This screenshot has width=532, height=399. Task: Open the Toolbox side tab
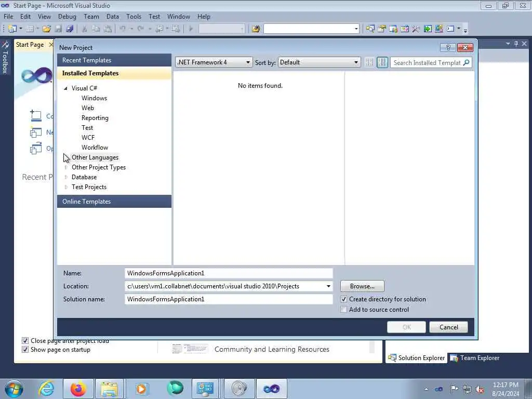coord(5,57)
